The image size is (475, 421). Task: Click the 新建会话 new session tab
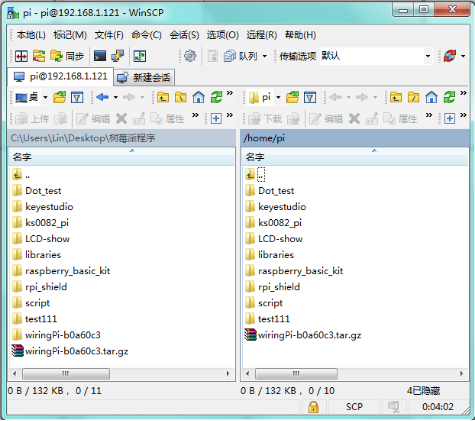click(144, 78)
